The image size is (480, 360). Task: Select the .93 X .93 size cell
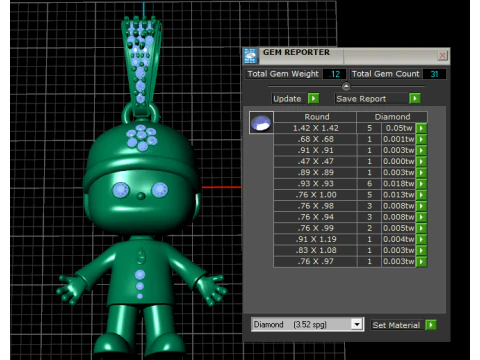[x=315, y=184]
